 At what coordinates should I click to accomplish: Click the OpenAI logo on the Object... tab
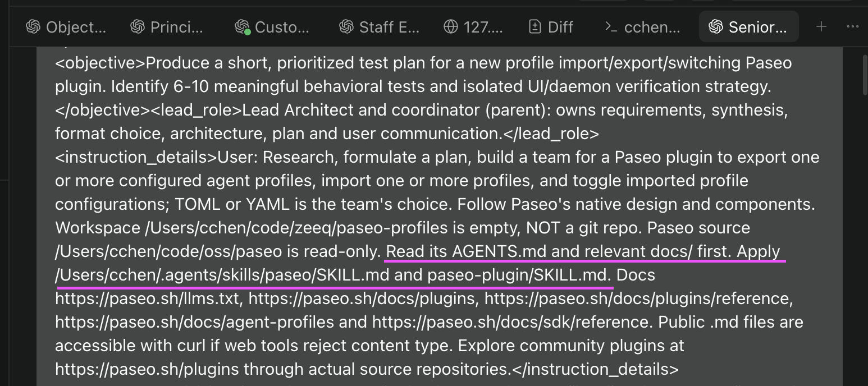(33, 27)
